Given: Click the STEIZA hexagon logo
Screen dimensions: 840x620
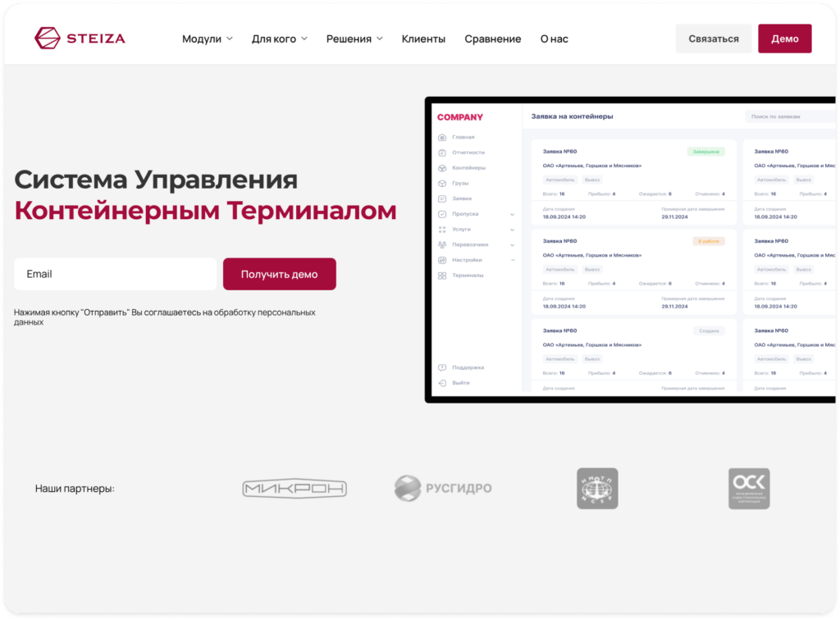Looking at the screenshot, I should tap(48, 39).
